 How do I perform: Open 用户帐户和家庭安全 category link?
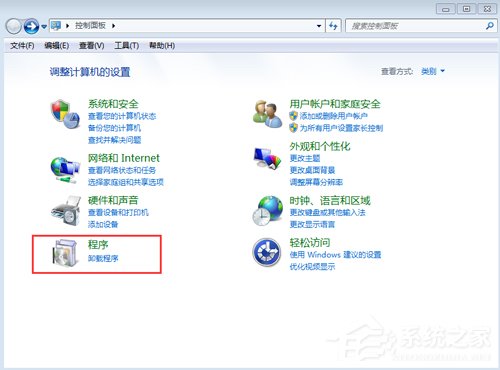click(x=335, y=104)
